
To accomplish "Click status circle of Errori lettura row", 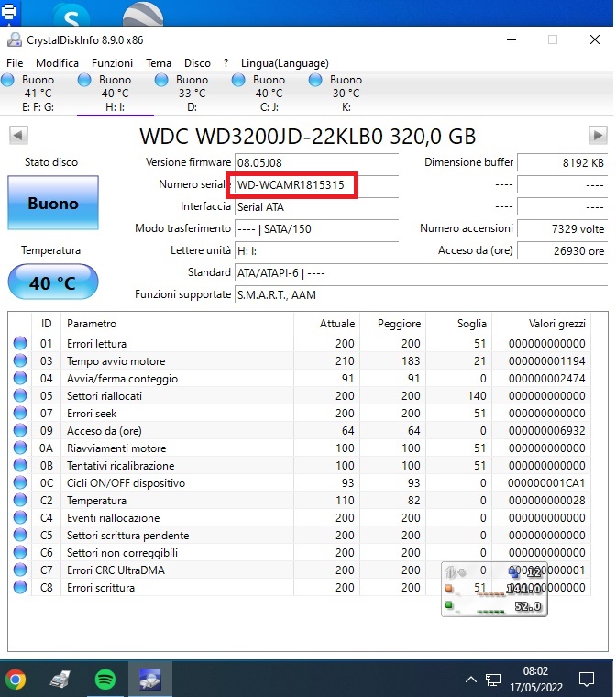I will point(20,343).
